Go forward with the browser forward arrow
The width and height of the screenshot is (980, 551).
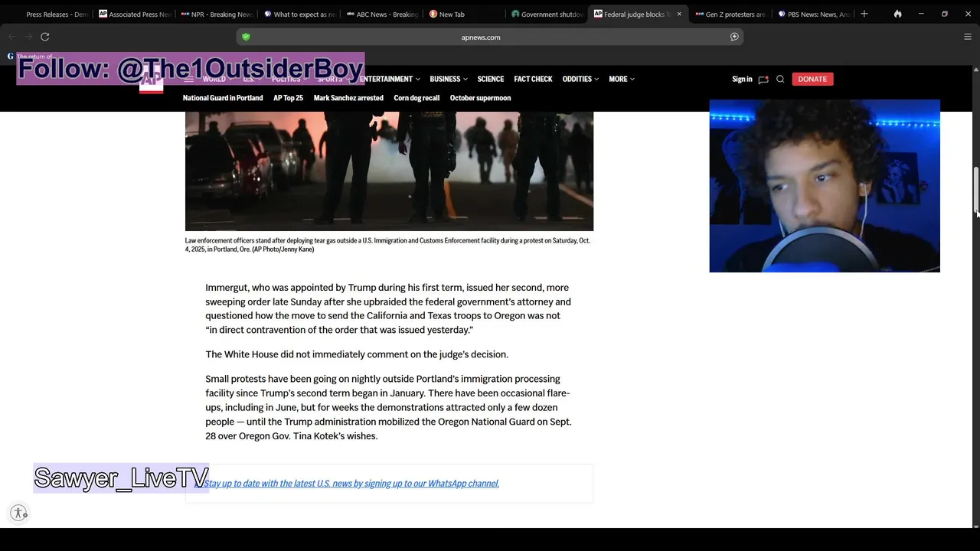pyautogui.click(x=28, y=37)
